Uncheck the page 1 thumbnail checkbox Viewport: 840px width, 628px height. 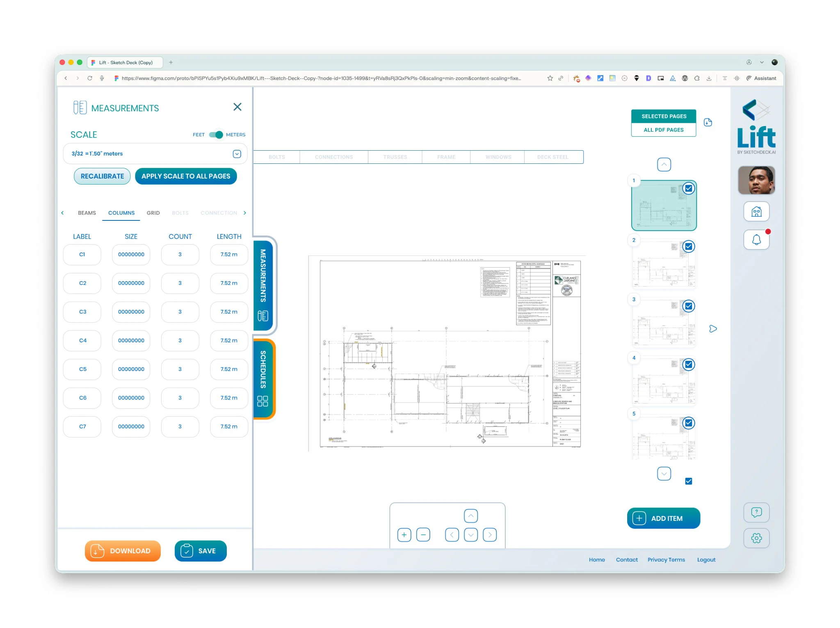point(689,188)
